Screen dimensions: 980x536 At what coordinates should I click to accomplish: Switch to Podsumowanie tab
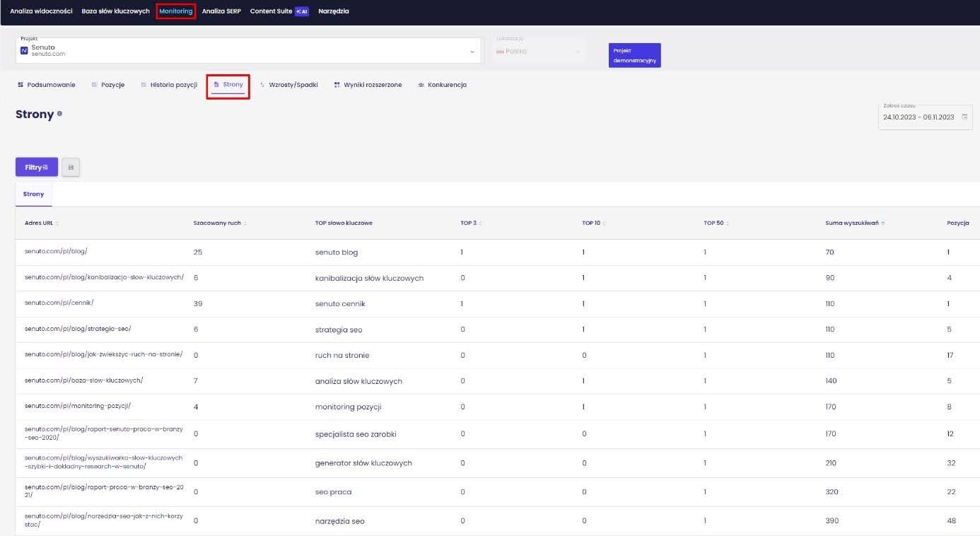click(47, 85)
